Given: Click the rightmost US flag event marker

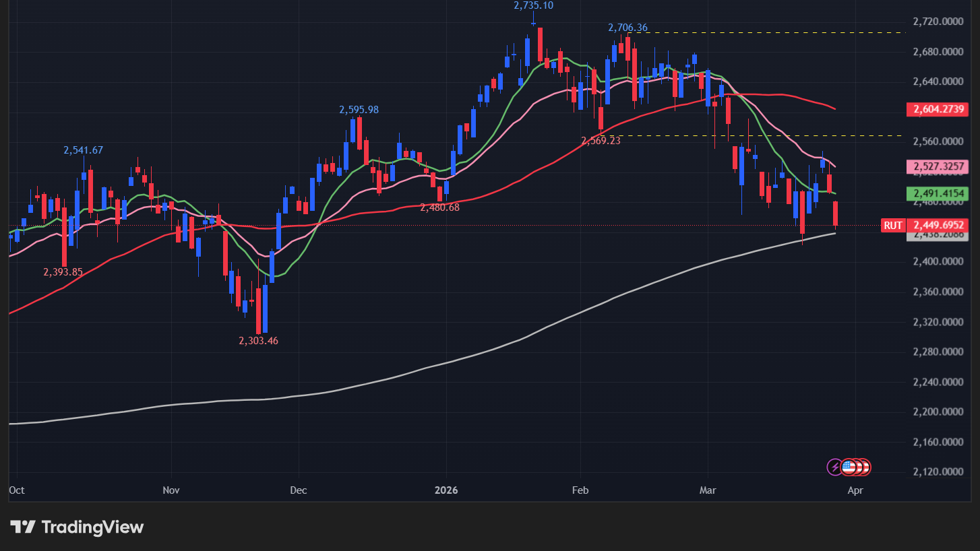Looking at the screenshot, I should click(863, 467).
